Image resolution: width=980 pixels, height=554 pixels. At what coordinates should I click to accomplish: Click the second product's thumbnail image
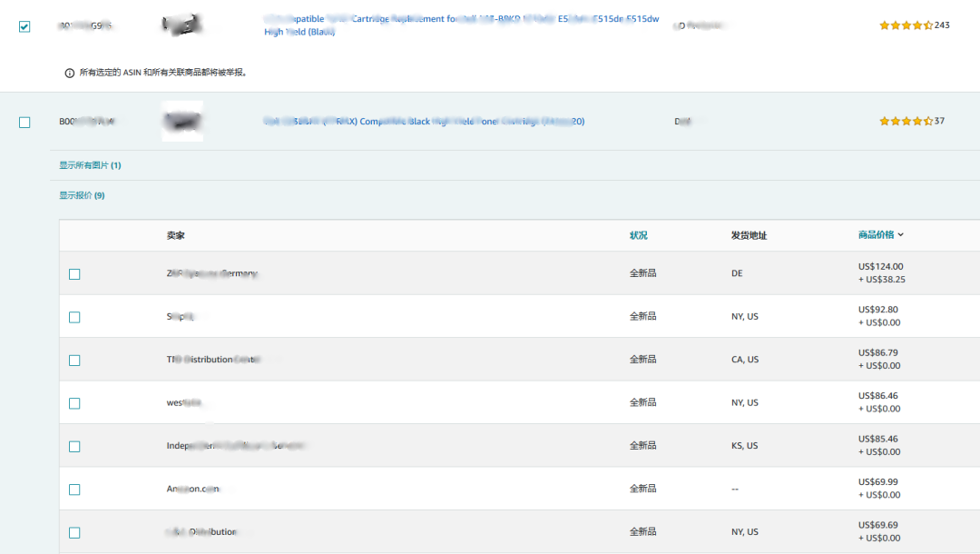point(181,121)
